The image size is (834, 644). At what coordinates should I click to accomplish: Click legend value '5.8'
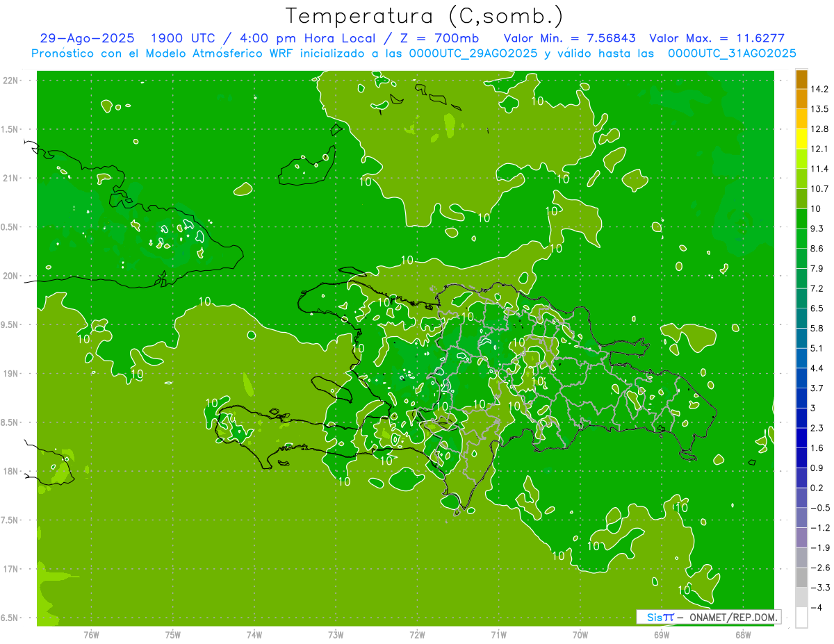pyautogui.click(x=817, y=328)
